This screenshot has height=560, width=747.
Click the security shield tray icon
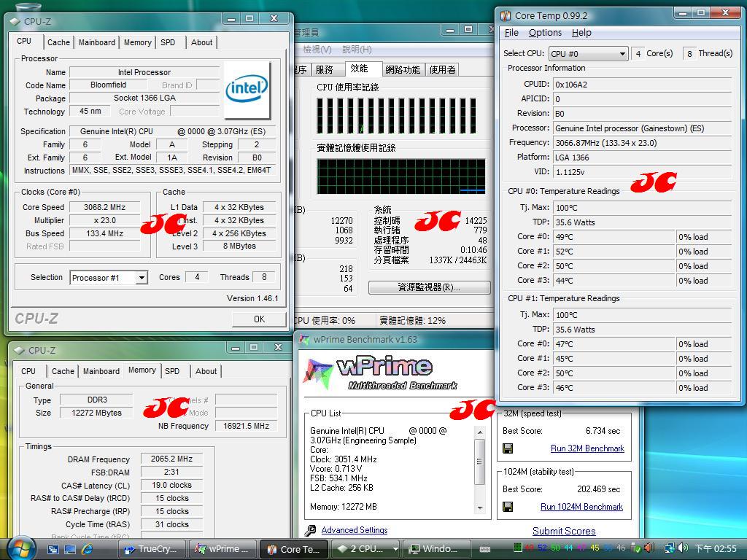[635, 548]
